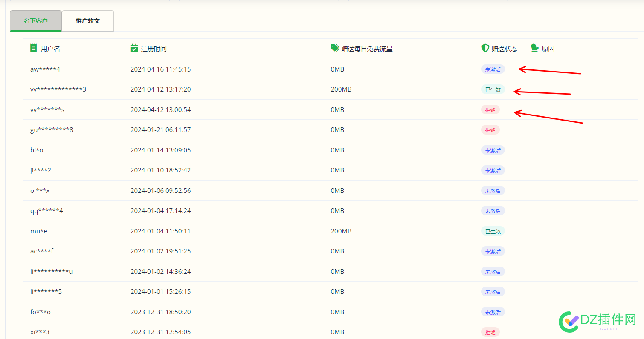Image resolution: width=644 pixels, height=339 pixels.
Task: Click the 注册时间 calendar icon
Action: pyautogui.click(x=134, y=48)
